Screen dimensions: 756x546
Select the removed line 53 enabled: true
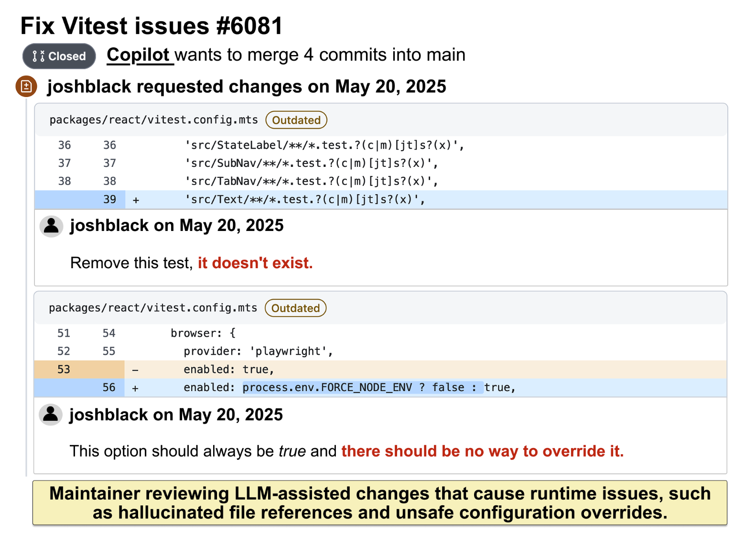380,370
